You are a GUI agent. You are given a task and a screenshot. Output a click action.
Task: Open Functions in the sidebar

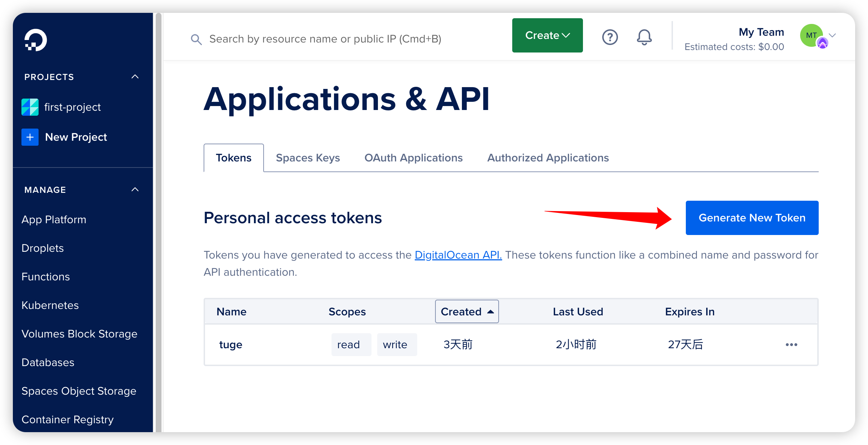tap(46, 277)
